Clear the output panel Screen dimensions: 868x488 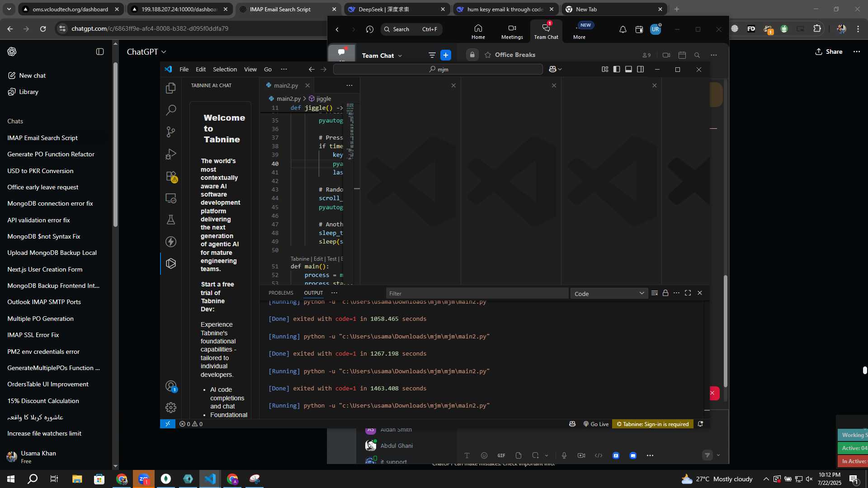tap(654, 293)
